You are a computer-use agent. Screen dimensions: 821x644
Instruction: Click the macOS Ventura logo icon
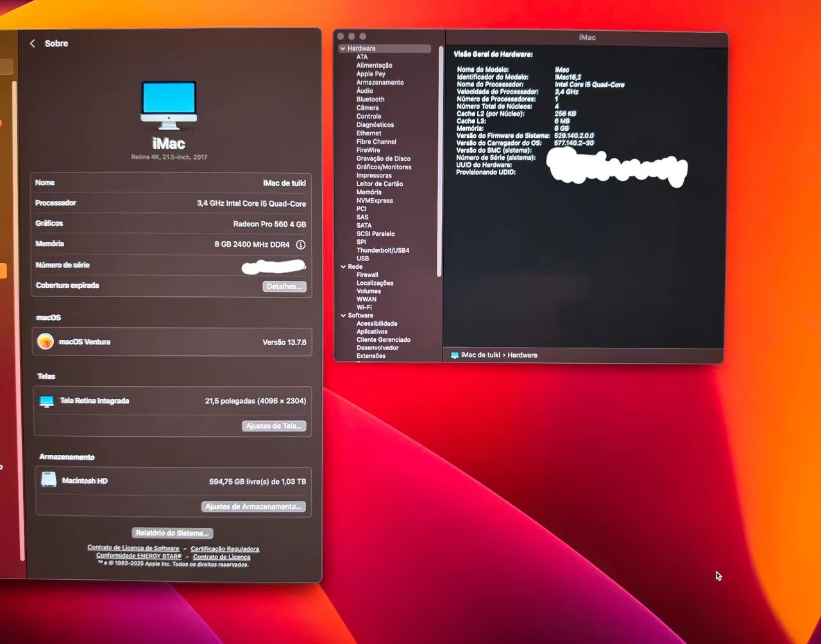pos(46,341)
